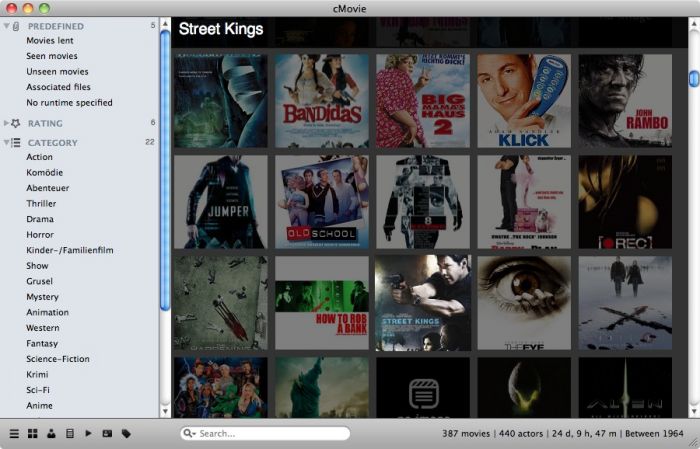Viewport: 700px width, 449px height.
Task: Select Associated files in sidebar
Action: pos(58,87)
